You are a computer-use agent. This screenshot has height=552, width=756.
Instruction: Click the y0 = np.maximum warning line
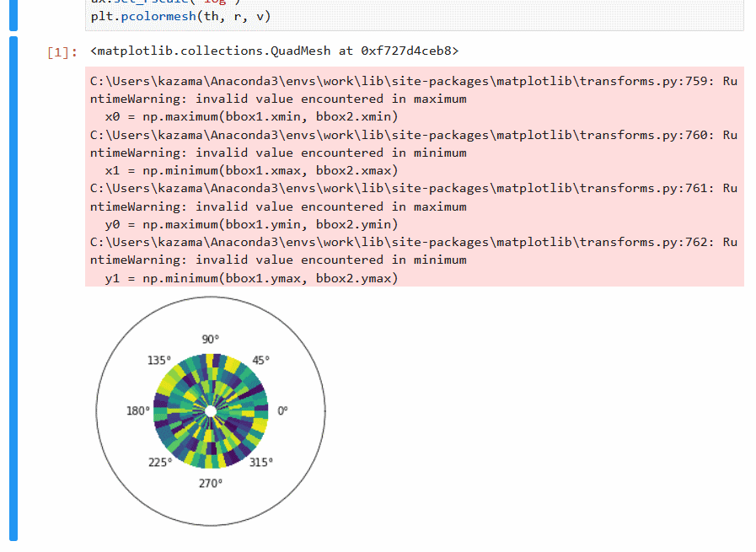point(250,224)
